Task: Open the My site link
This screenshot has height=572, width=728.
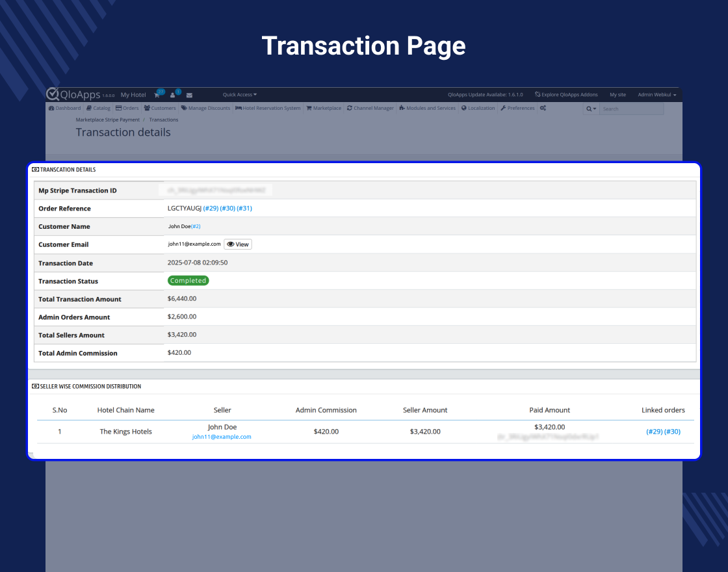Action: click(617, 95)
